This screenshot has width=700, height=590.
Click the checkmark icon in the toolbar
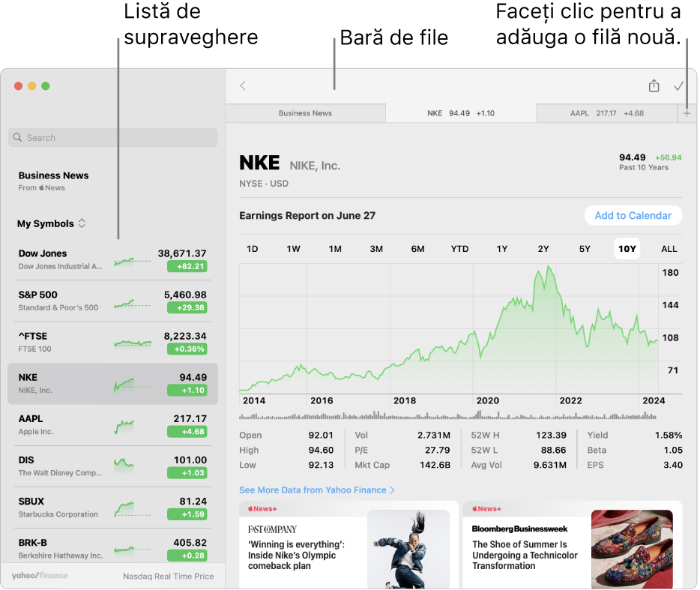(x=678, y=85)
